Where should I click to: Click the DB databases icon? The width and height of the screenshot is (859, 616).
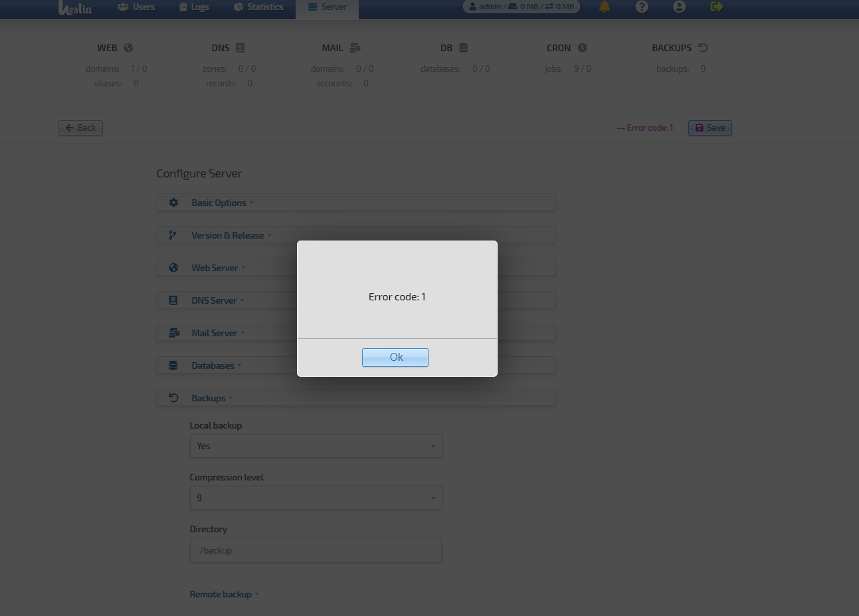click(464, 47)
